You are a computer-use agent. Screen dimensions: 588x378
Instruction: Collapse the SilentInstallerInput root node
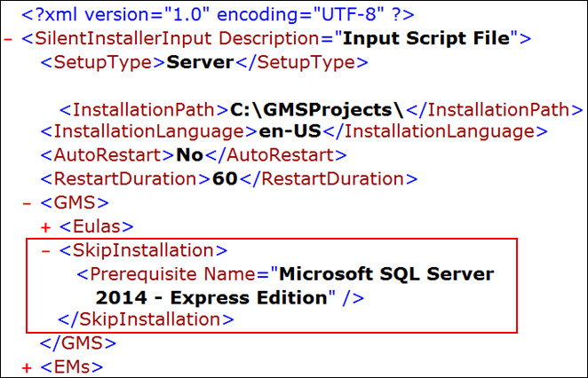click(9, 40)
